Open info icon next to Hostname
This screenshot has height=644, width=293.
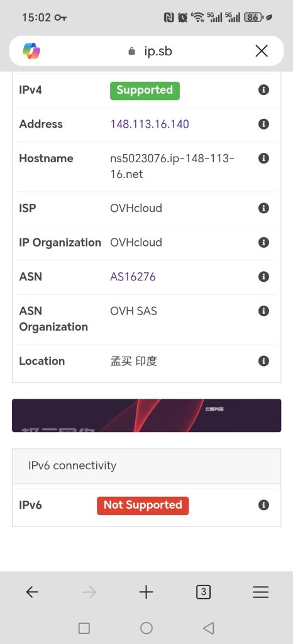[263, 158]
